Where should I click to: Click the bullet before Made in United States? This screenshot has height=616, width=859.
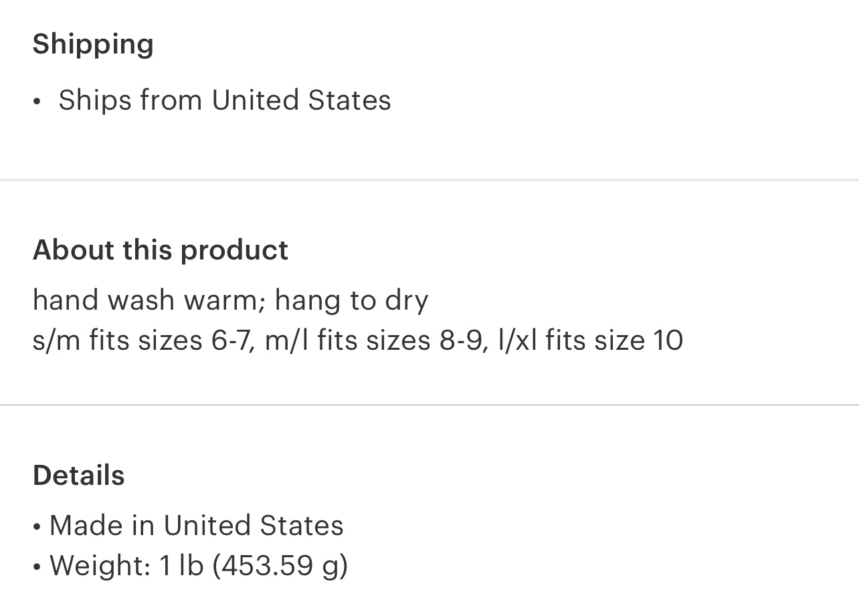click(37, 526)
